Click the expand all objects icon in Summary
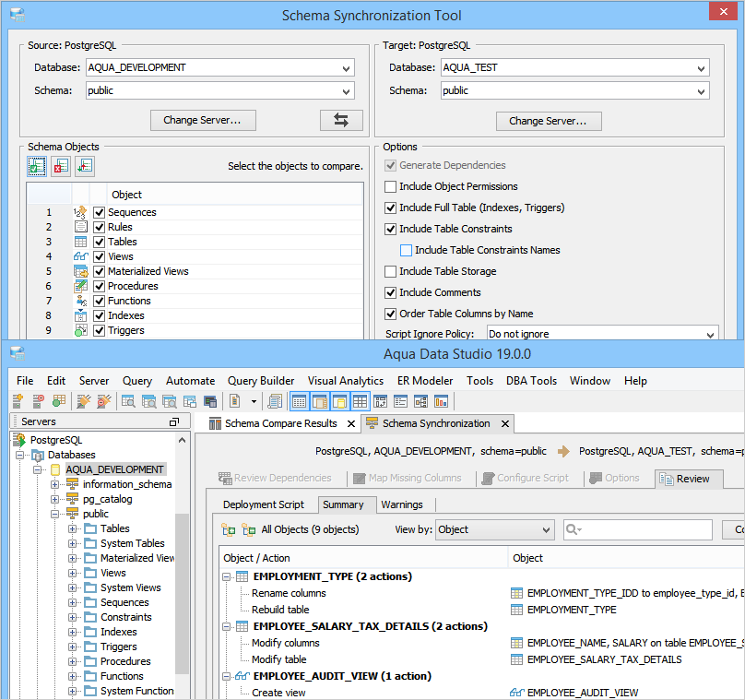 click(229, 529)
